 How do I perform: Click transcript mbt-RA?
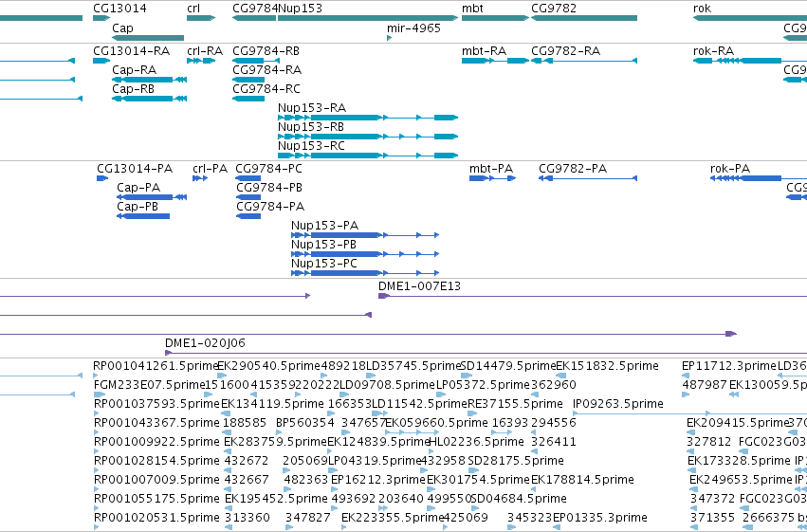(495, 61)
